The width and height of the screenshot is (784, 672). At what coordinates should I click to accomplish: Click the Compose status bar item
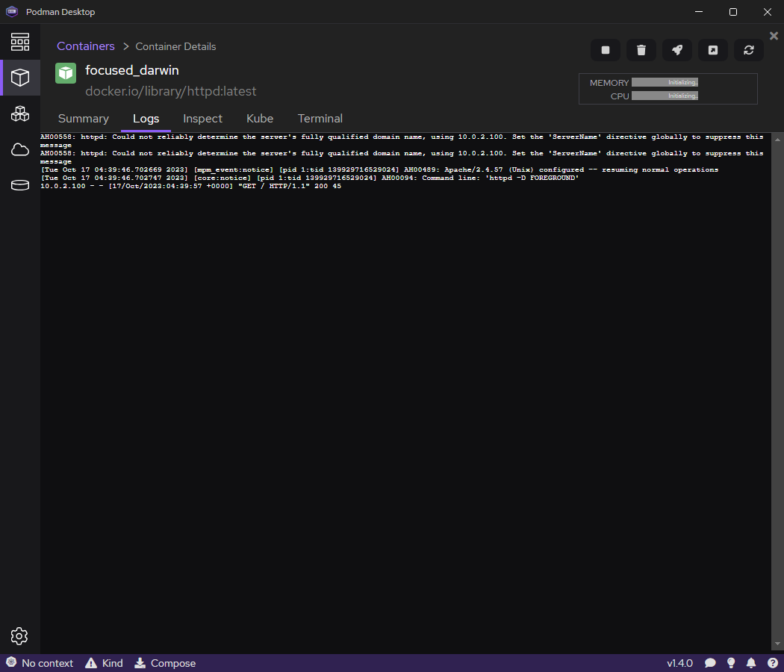[x=165, y=663]
